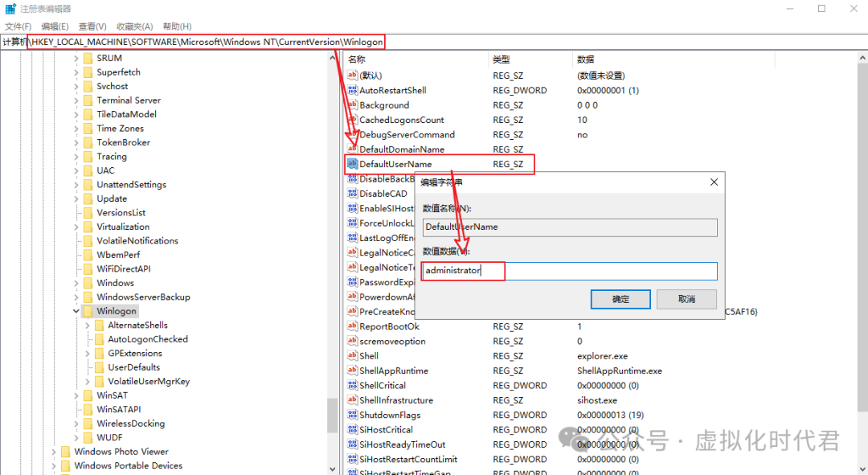The image size is (868, 475).
Task: Click the SiHostCritical DWORD icon
Action: point(352,430)
